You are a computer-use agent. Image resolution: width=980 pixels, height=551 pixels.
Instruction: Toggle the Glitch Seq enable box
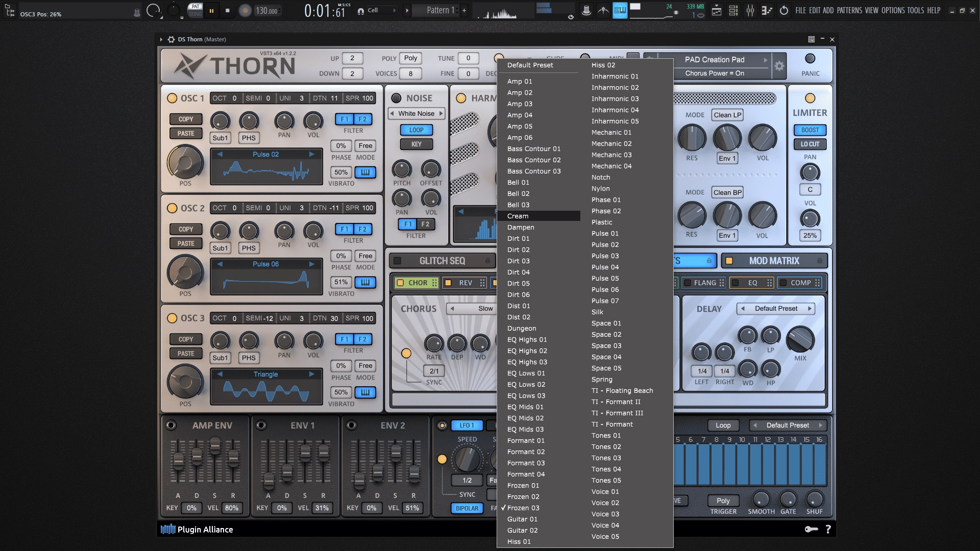(x=397, y=261)
